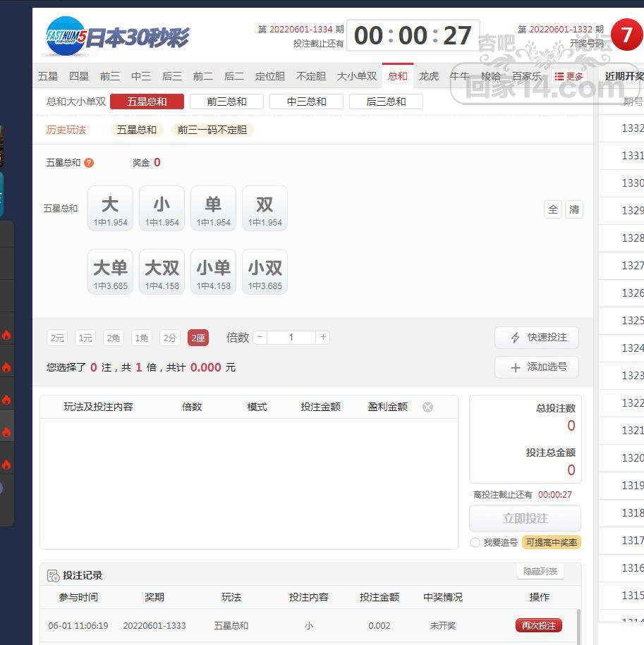Select the 2元 unit mode

click(x=57, y=338)
